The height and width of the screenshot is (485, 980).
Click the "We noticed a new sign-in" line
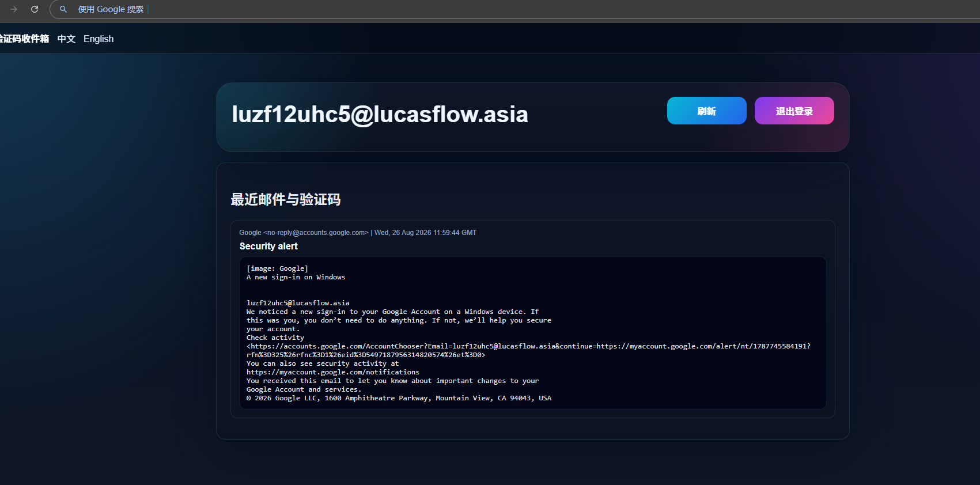[393, 312]
